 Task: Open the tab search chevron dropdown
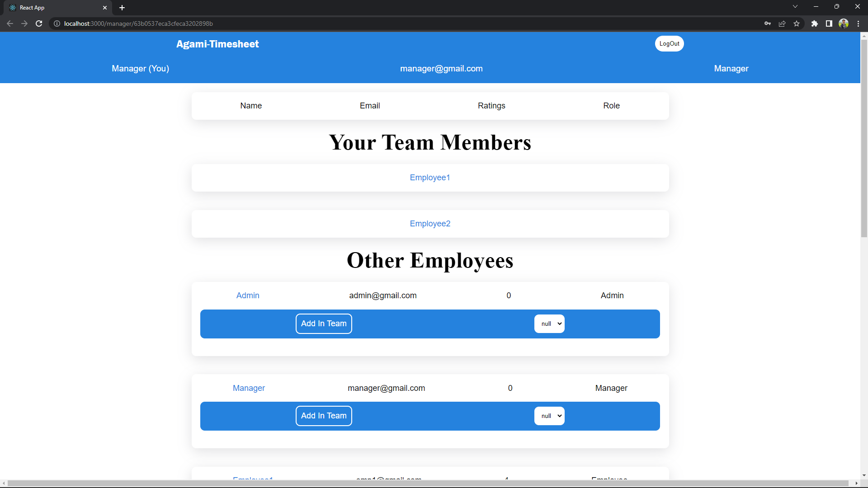[x=795, y=6]
